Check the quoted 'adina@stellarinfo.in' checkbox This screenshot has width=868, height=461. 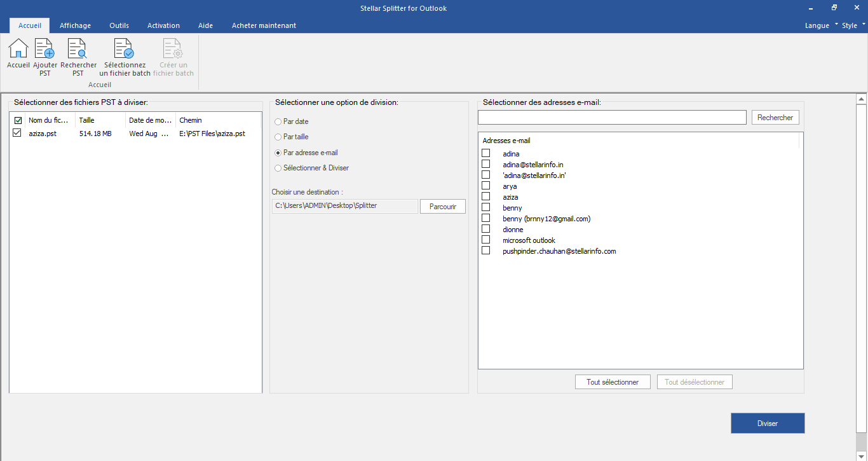[x=486, y=175]
